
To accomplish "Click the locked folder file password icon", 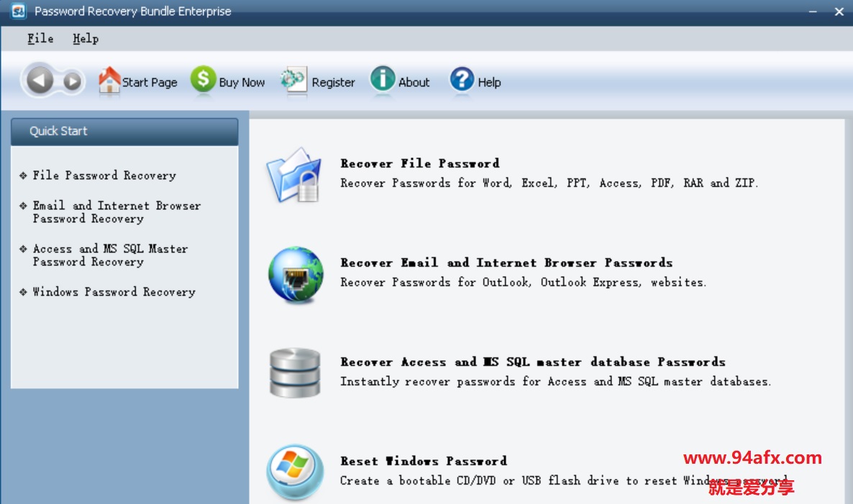I will [x=294, y=175].
